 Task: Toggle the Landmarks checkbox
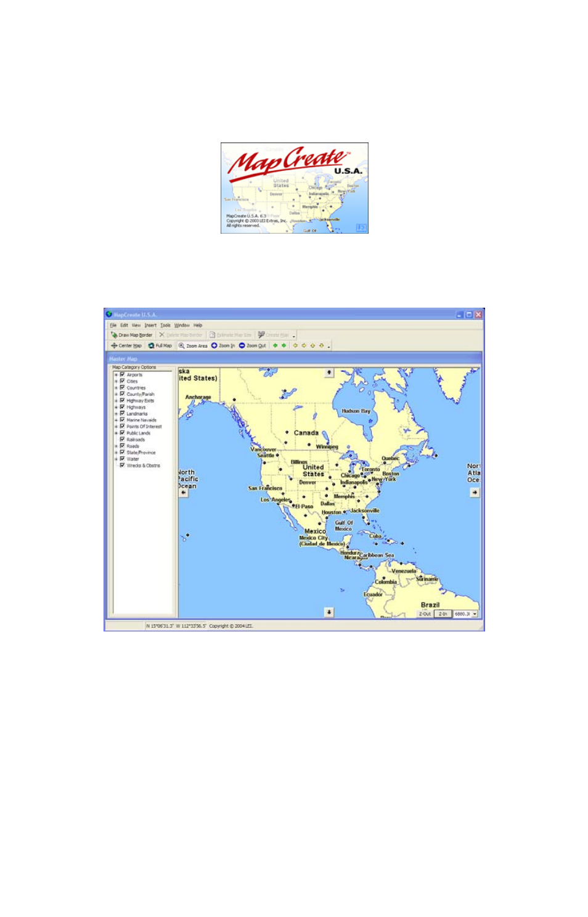[122, 413]
